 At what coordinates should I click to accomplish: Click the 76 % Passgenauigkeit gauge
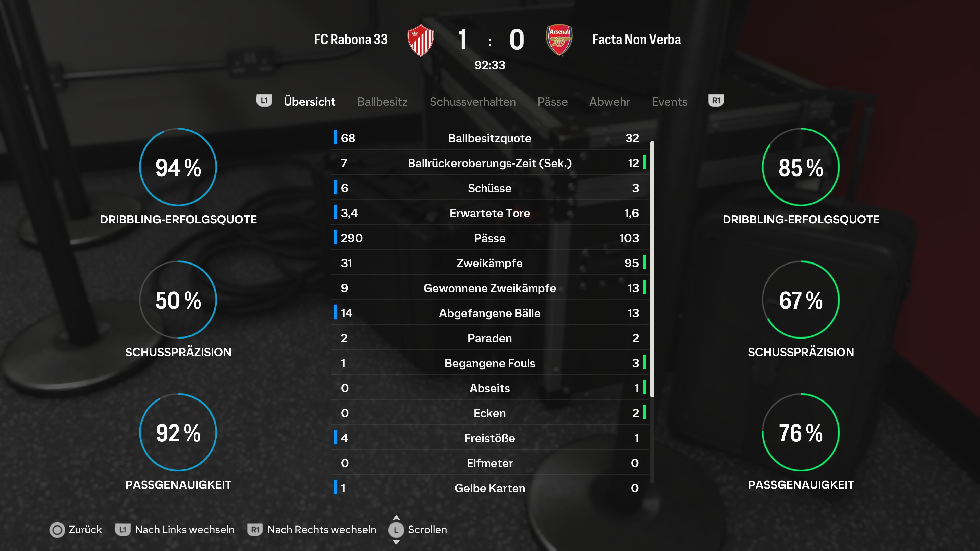click(801, 432)
